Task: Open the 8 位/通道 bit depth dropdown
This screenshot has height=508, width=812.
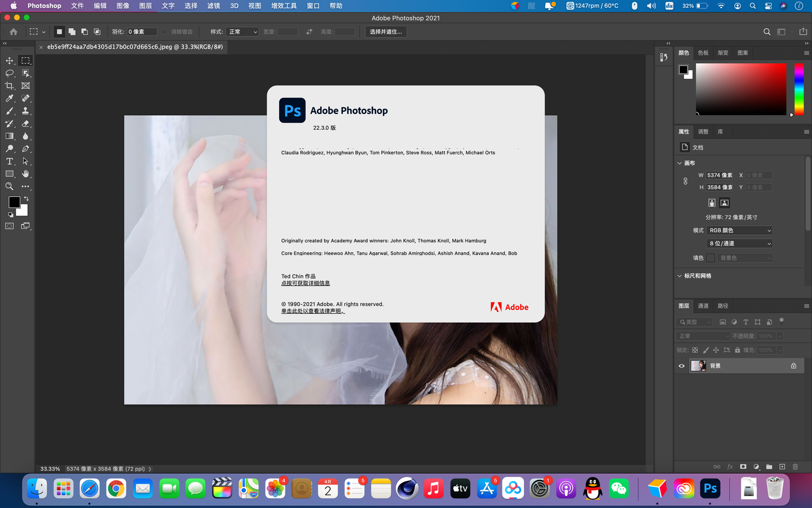Action: (740, 243)
